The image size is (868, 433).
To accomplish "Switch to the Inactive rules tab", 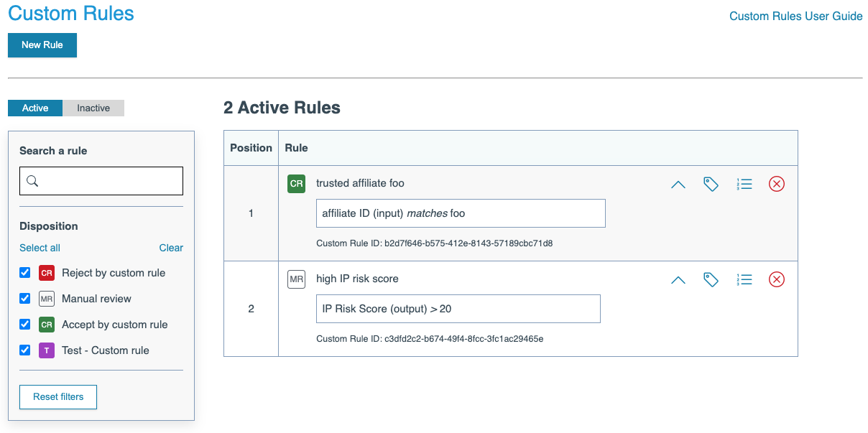I will 93,108.
